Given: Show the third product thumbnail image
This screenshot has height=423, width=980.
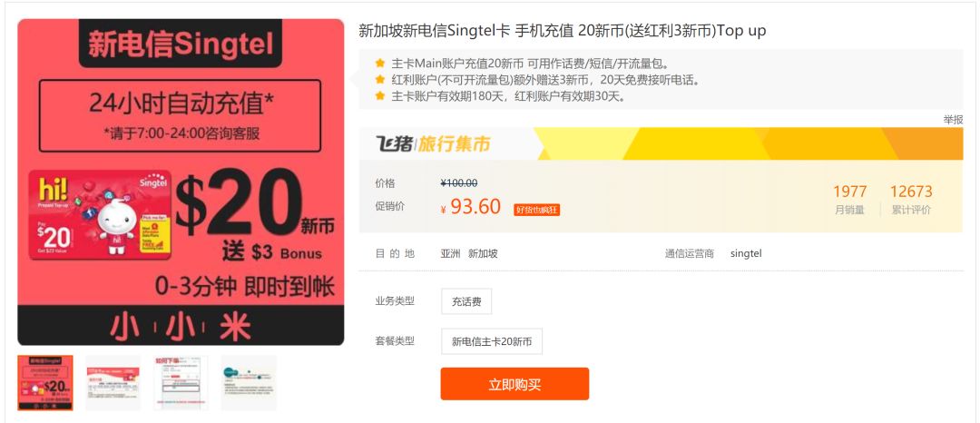Looking at the screenshot, I should pyautogui.click(x=181, y=383).
